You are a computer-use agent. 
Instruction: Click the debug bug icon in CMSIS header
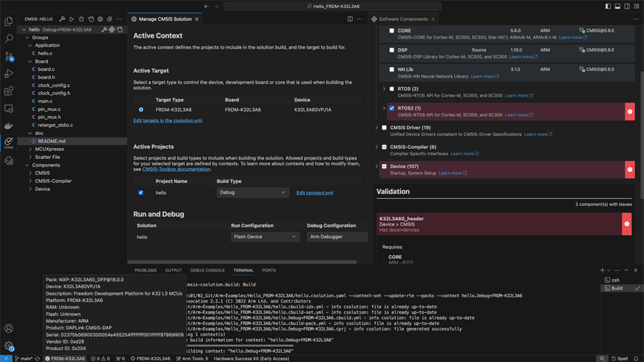(x=81, y=19)
